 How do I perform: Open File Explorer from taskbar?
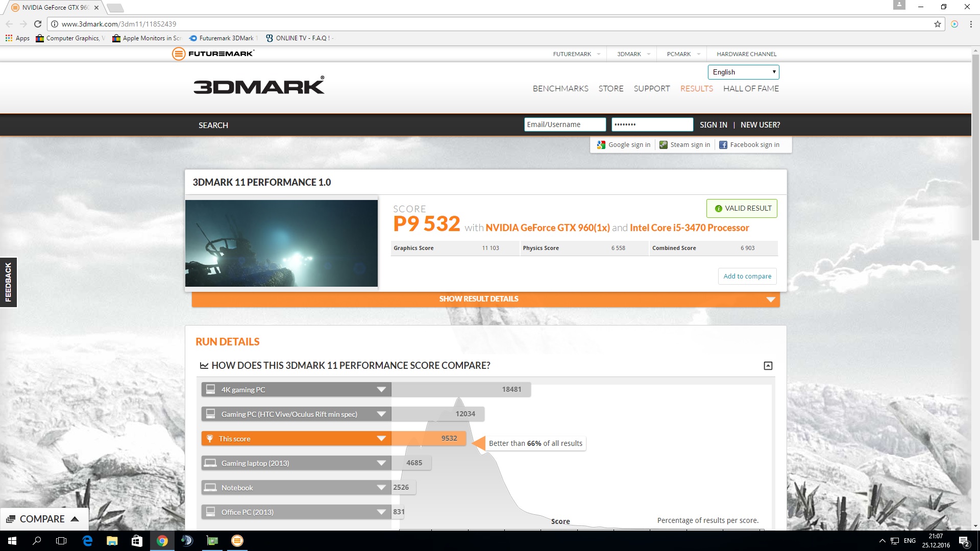click(x=112, y=541)
